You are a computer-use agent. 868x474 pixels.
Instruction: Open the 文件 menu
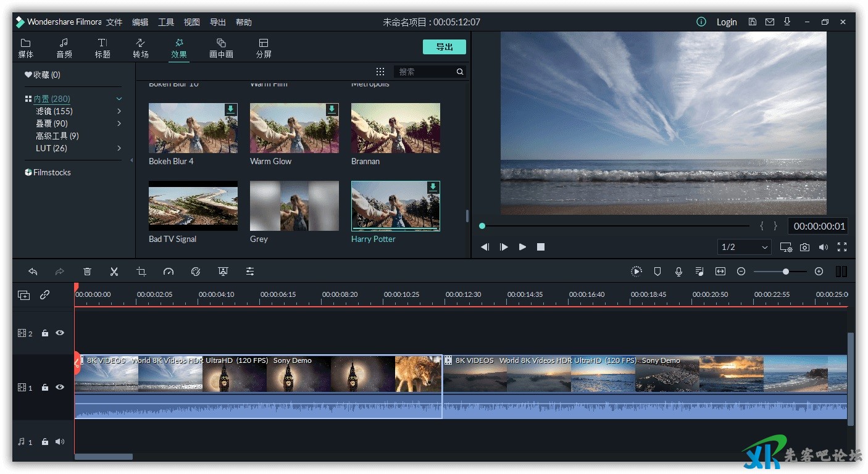click(114, 22)
